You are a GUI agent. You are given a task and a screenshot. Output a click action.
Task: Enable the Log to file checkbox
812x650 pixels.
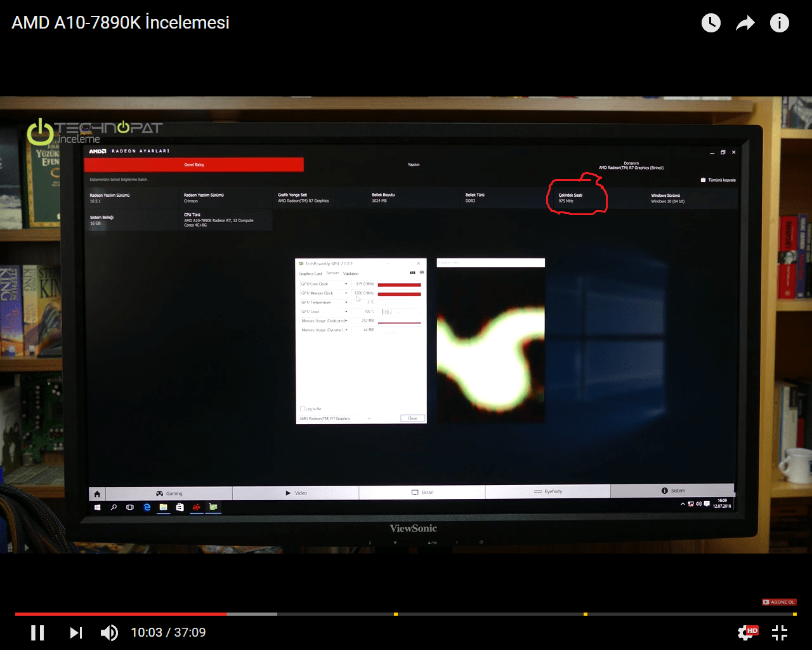[303, 409]
